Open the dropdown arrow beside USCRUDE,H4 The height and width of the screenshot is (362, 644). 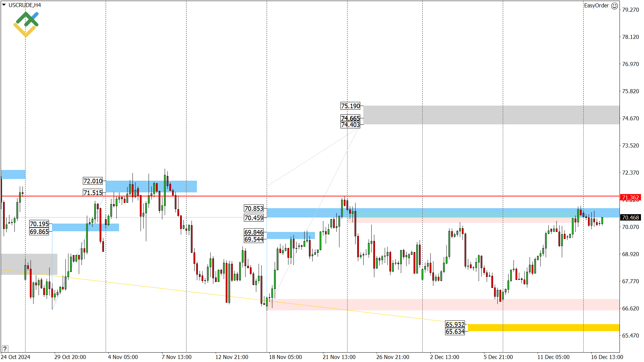coord(4,5)
